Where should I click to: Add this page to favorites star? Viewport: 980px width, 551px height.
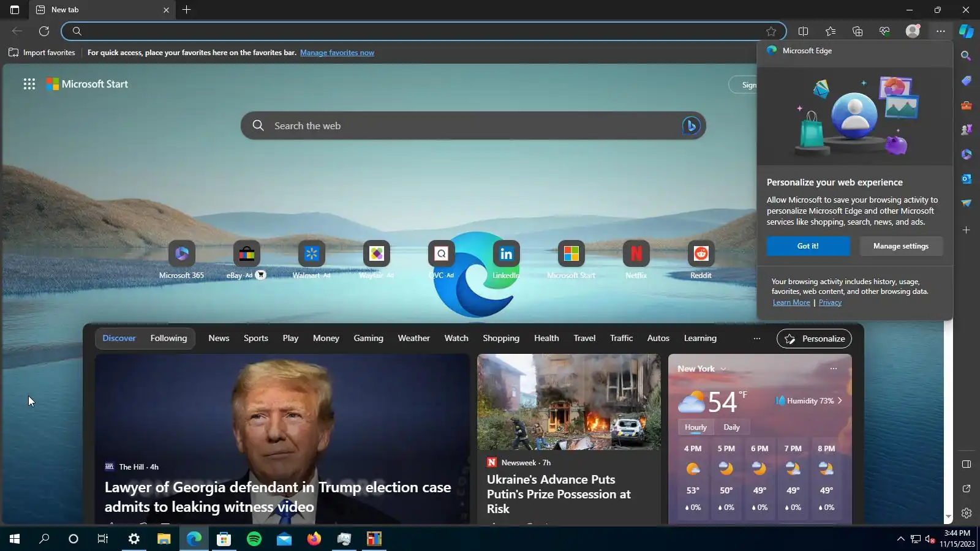pos(771,31)
